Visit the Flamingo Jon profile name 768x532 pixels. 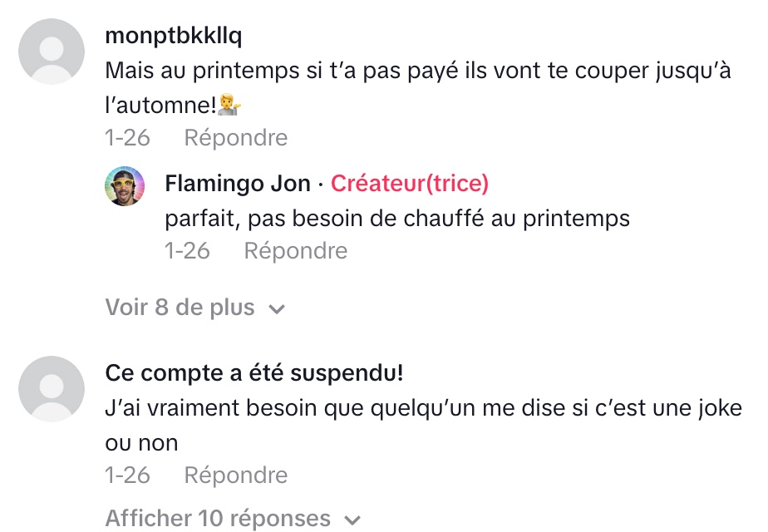click(x=238, y=183)
